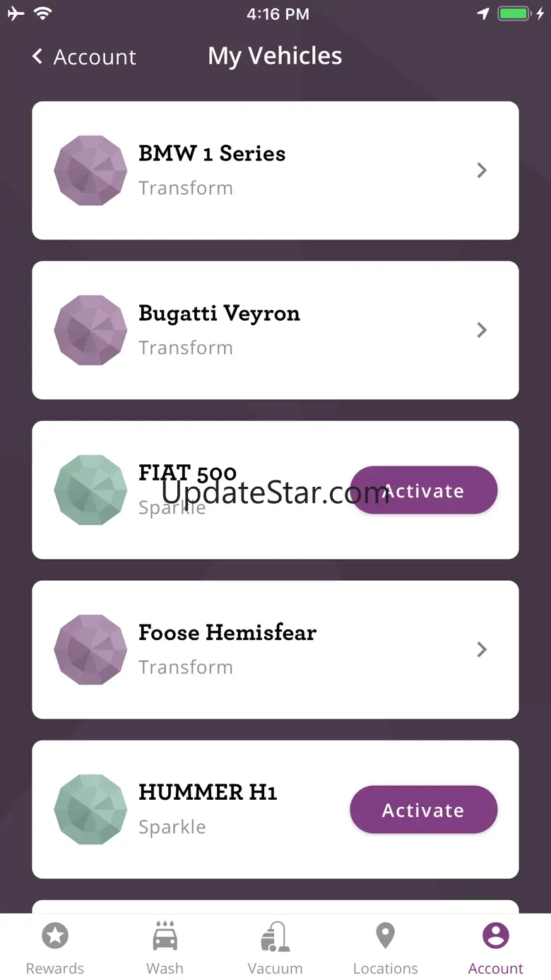Select the Vacuum cleaner icon
The width and height of the screenshot is (551, 980).
pyautogui.click(x=275, y=937)
